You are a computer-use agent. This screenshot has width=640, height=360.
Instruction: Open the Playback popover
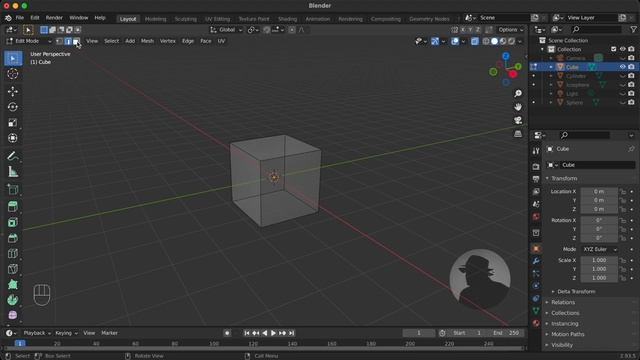tap(37, 333)
